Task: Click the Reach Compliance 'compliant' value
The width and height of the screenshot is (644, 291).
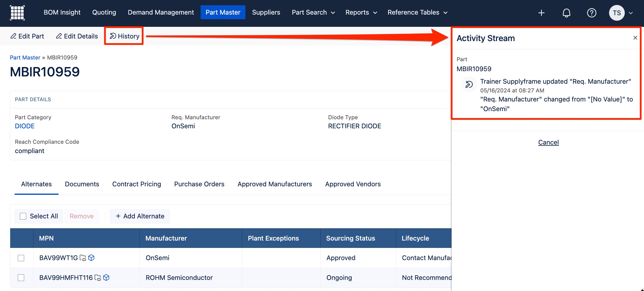Action: [x=30, y=151]
